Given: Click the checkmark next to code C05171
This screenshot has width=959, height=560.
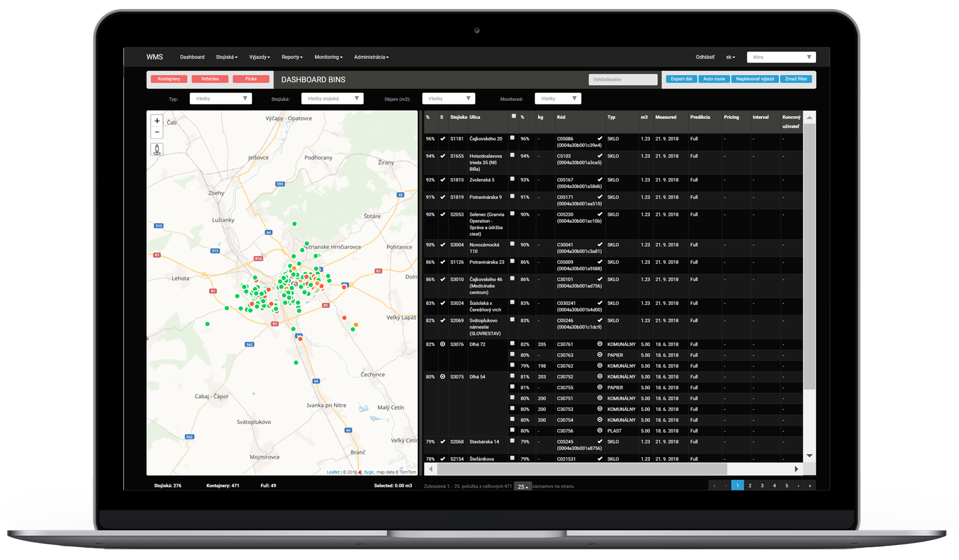Looking at the screenshot, I should point(600,197).
